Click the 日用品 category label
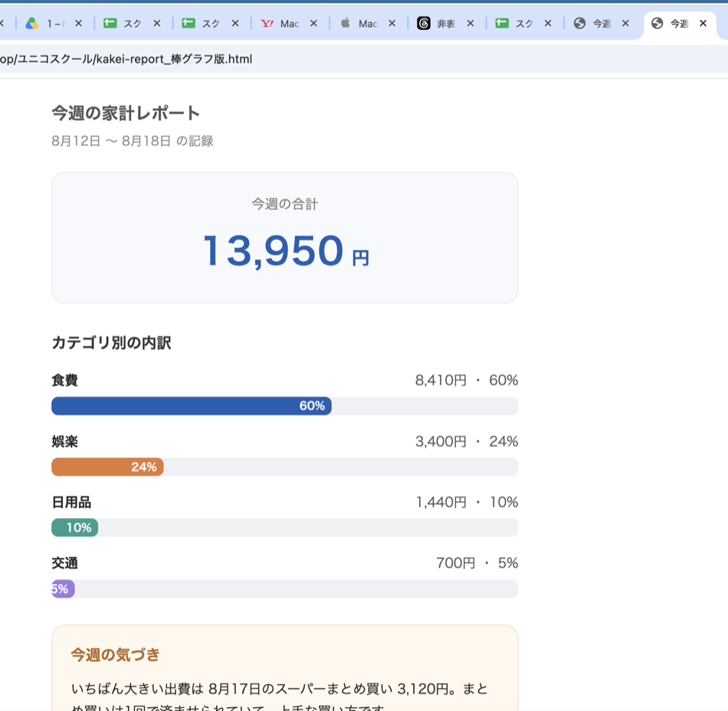The width and height of the screenshot is (728, 711). 71,502
